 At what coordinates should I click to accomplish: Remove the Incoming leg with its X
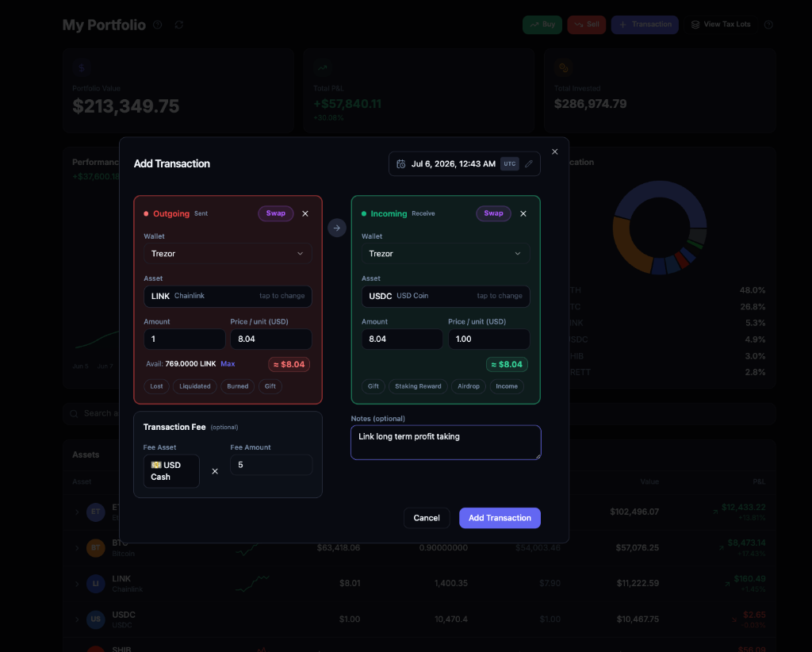coord(523,213)
